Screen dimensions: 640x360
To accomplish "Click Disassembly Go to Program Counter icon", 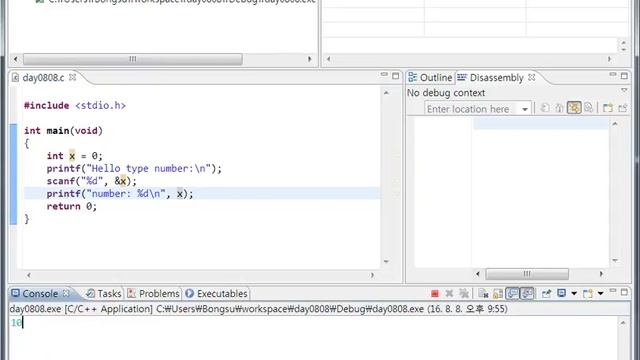I will point(559,108).
